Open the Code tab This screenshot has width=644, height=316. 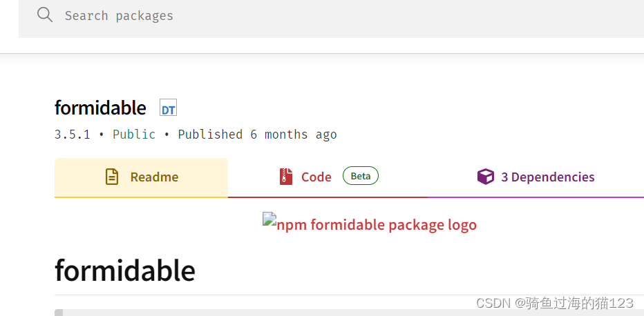(316, 177)
